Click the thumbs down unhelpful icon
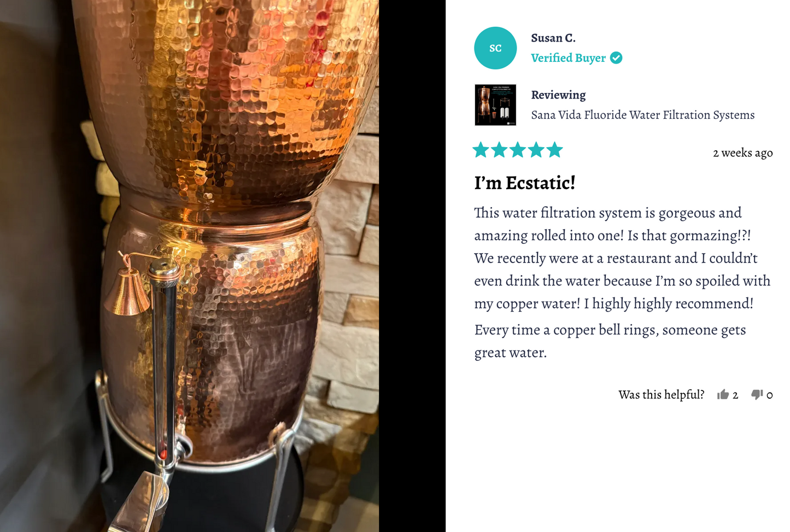Viewport: 790px width, 532px height. (757, 394)
